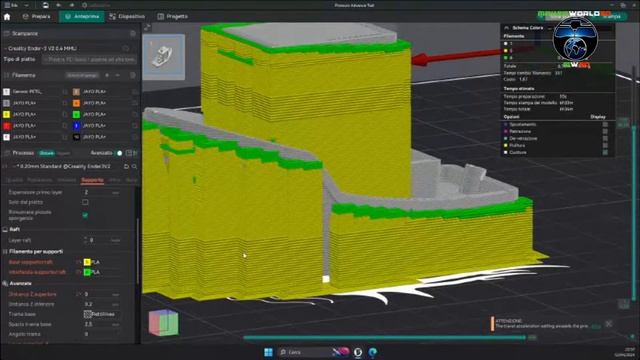Open the Windows Start menu

[x=268, y=352]
